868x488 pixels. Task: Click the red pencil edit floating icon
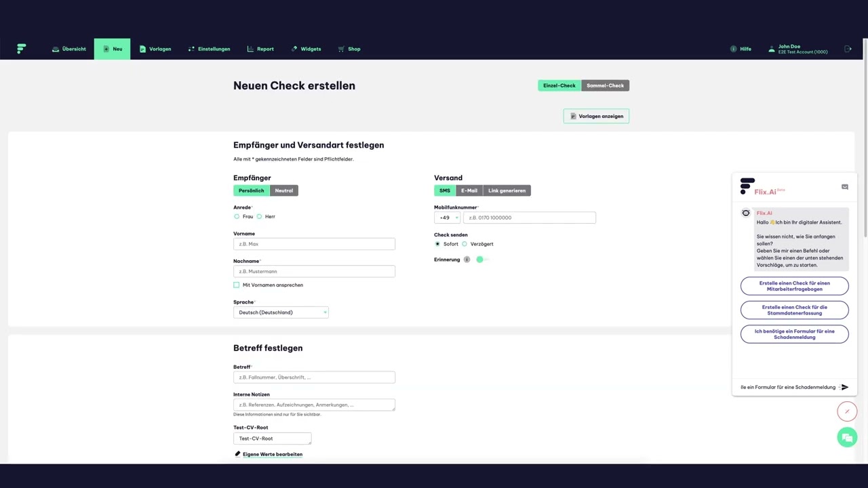[x=847, y=411]
